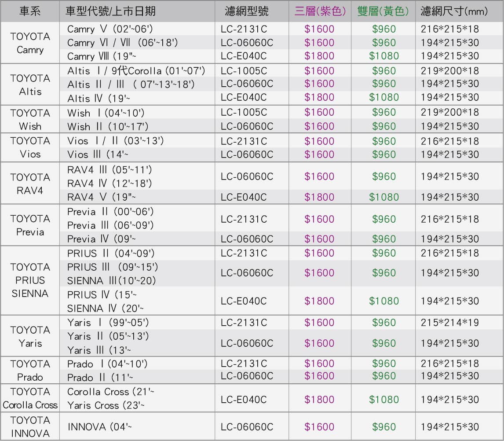Click the $1600 price for Vios III
Screen dimensions: 504x441
tap(319, 154)
